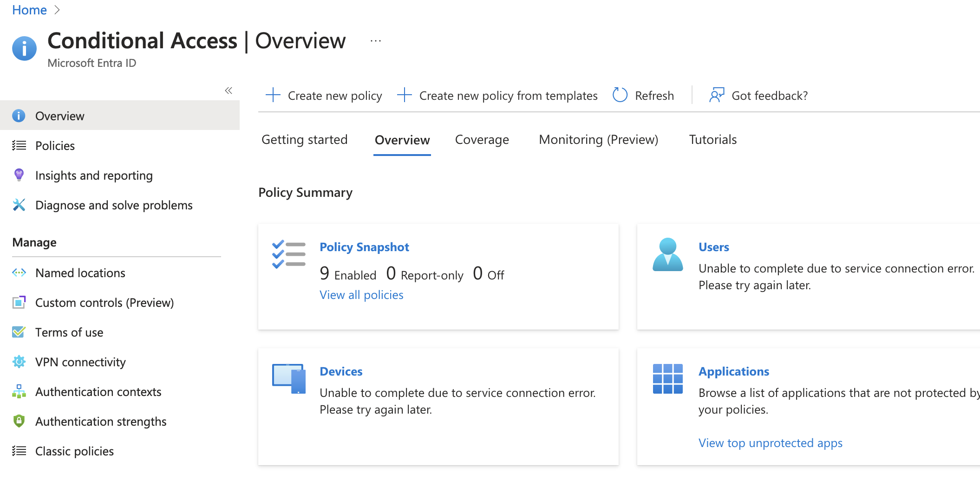Click the VPN connectivity gear icon

click(x=19, y=362)
